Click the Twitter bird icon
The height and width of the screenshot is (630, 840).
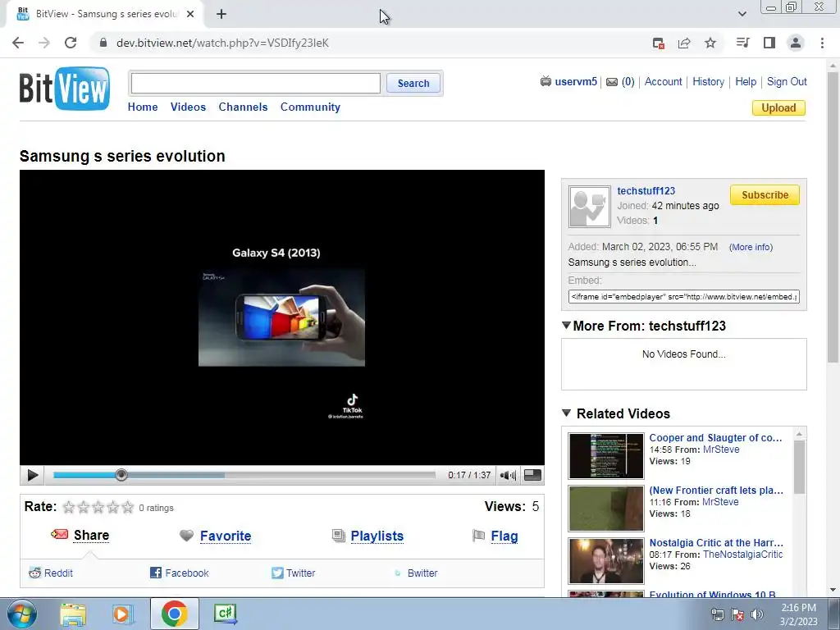point(277,573)
